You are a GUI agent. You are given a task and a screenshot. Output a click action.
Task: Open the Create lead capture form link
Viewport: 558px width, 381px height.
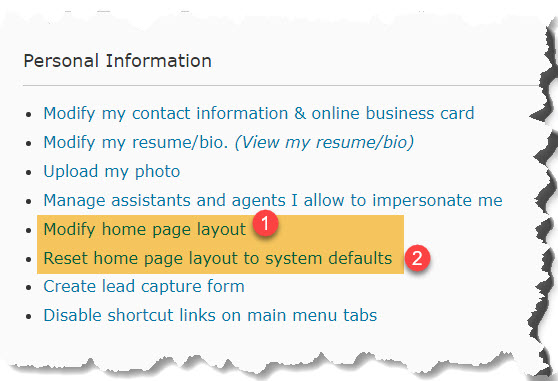pos(144,287)
